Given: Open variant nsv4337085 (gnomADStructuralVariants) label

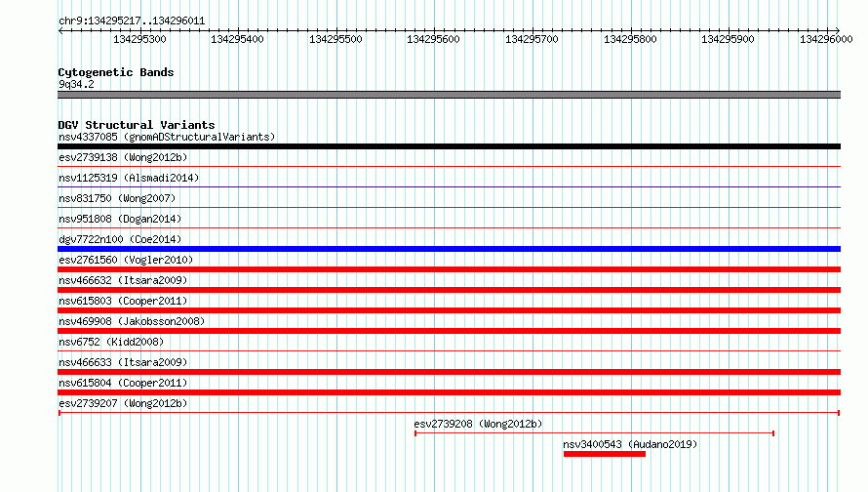Looking at the screenshot, I should point(167,137).
